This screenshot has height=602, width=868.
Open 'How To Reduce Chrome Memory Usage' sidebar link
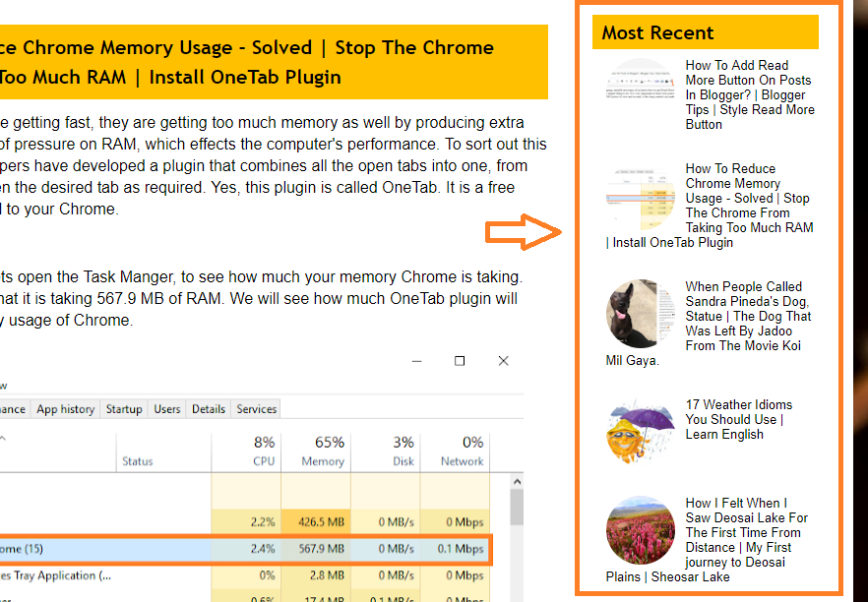(x=711, y=206)
